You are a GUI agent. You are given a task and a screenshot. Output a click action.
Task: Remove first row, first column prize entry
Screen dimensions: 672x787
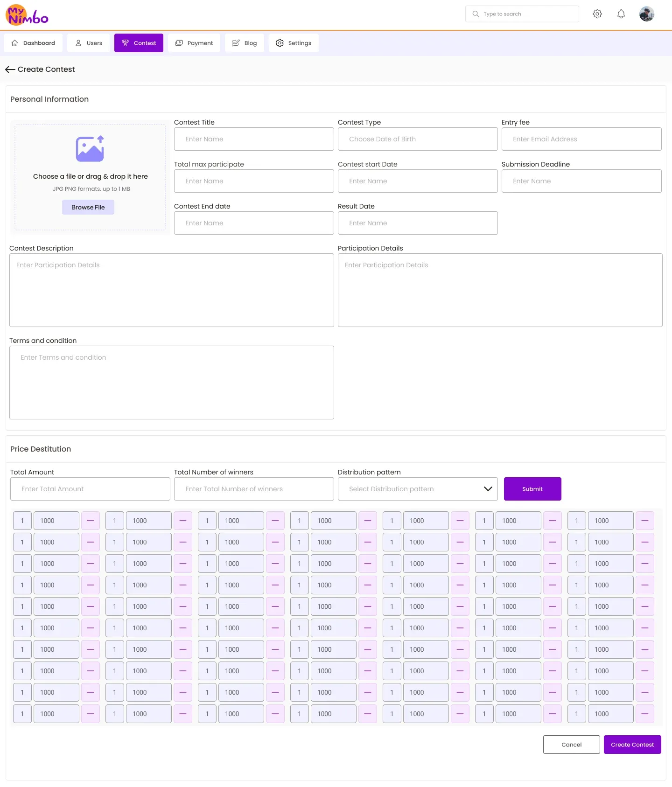coord(91,521)
